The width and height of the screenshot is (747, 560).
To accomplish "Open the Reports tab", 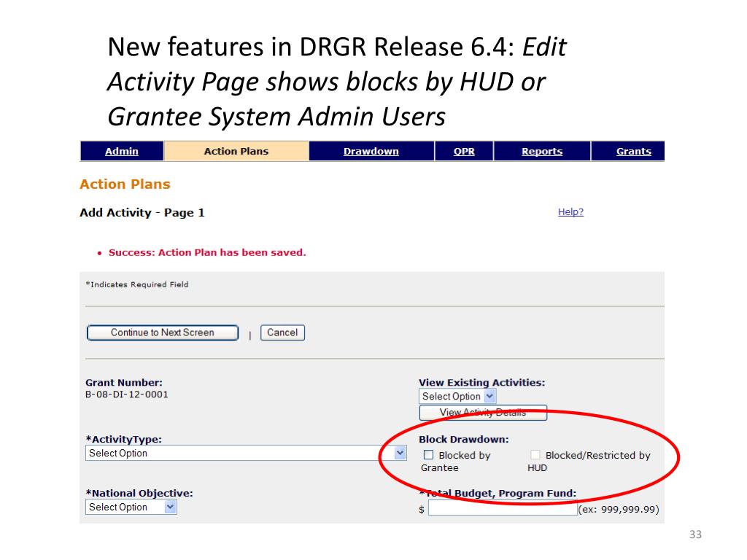I will tap(542, 152).
